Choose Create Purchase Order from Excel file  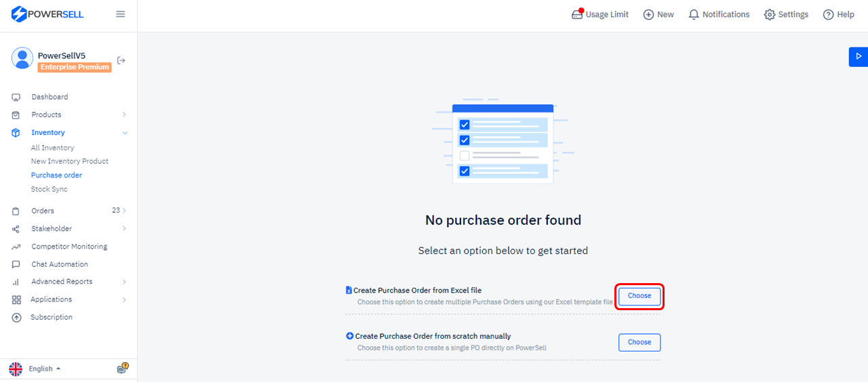pos(639,296)
